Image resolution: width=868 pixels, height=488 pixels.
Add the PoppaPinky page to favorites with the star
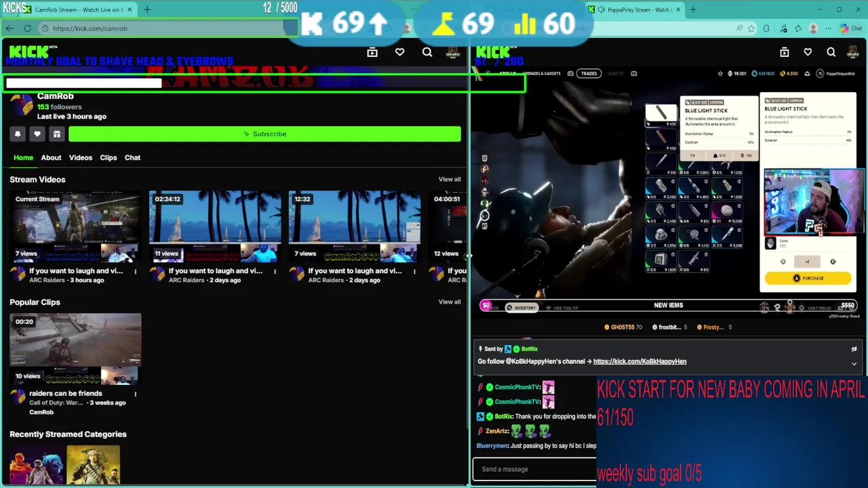tap(751, 28)
